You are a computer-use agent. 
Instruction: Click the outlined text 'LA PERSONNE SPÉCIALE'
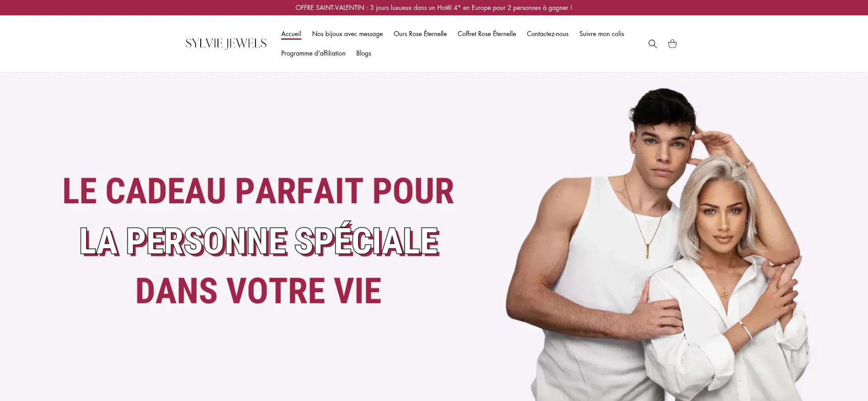tap(259, 241)
